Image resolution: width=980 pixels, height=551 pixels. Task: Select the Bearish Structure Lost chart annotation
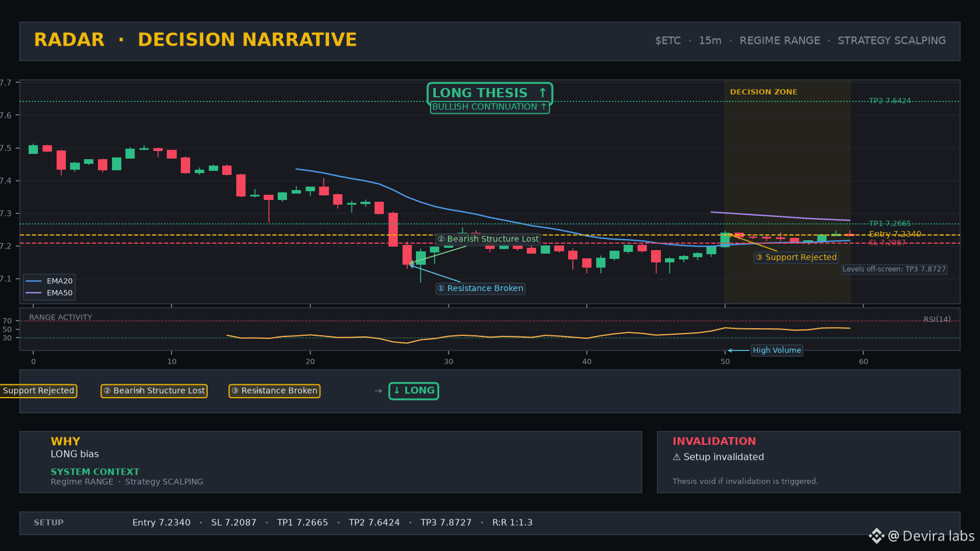tap(488, 239)
